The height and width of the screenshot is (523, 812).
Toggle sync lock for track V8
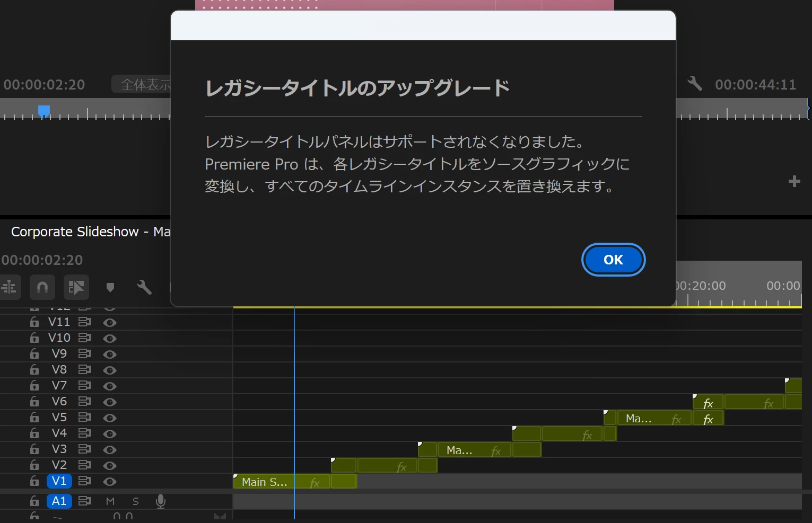coord(84,369)
